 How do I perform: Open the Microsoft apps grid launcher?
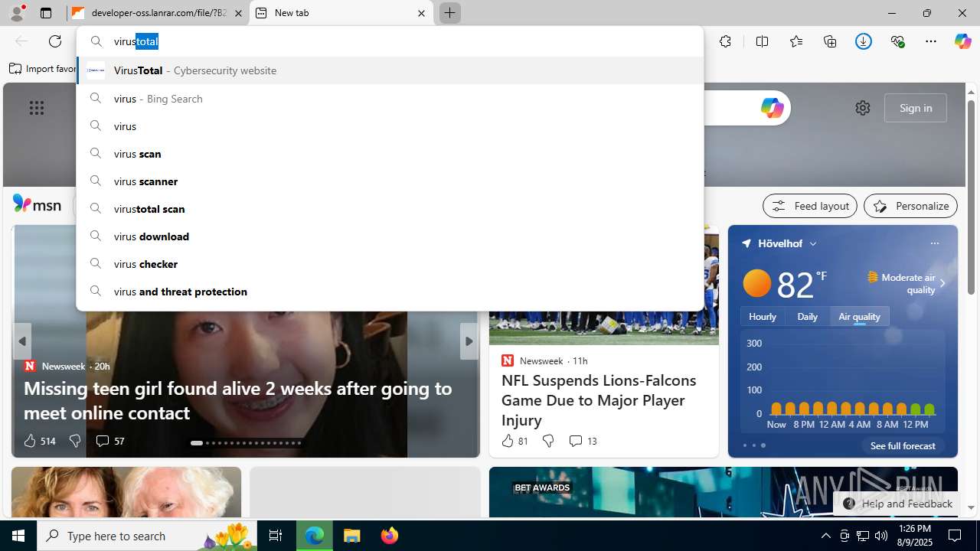(37, 108)
